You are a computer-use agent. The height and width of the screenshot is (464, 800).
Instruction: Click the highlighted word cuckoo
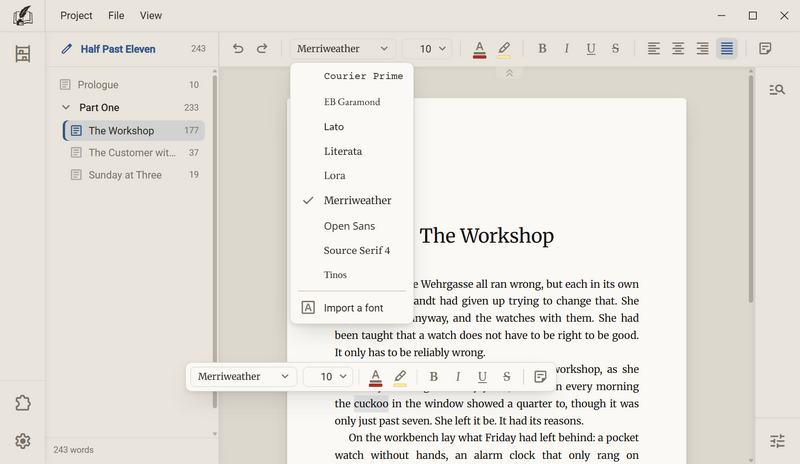point(371,404)
